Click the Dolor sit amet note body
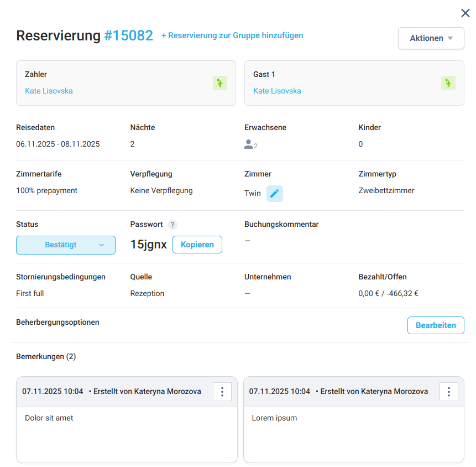Image resolution: width=476 pixels, height=467 pixels. 127,434
